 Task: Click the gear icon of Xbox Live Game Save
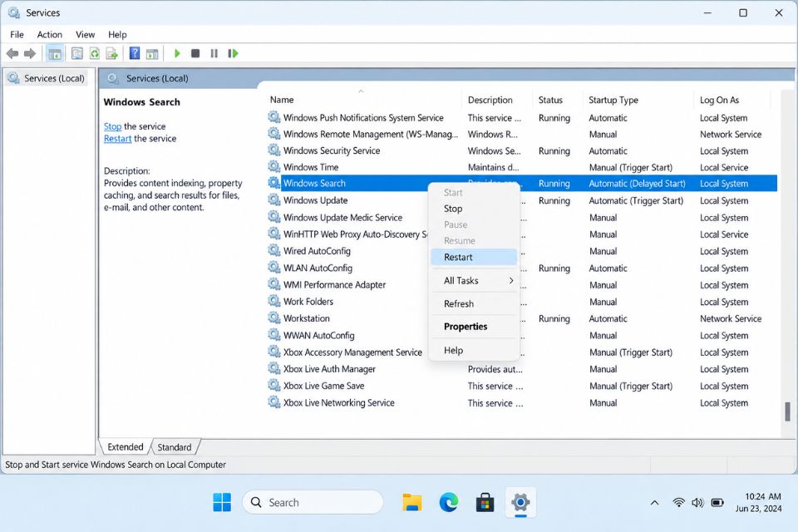(274, 386)
